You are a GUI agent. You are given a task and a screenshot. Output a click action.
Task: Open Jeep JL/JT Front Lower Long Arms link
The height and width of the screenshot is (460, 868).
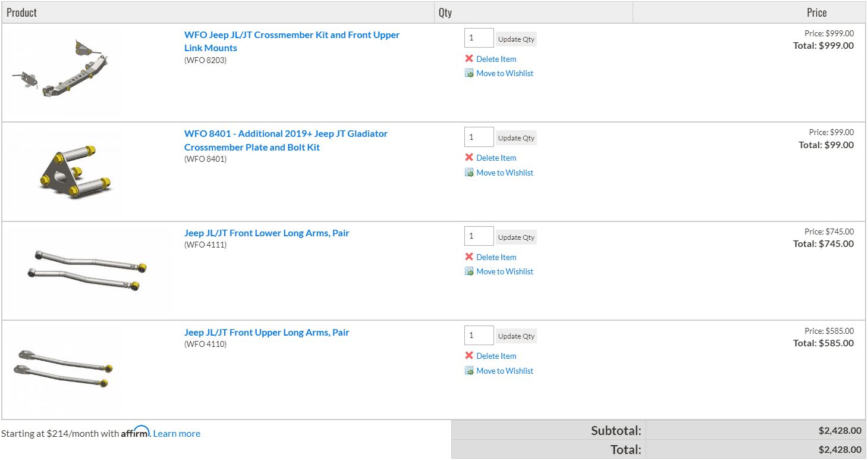click(267, 233)
